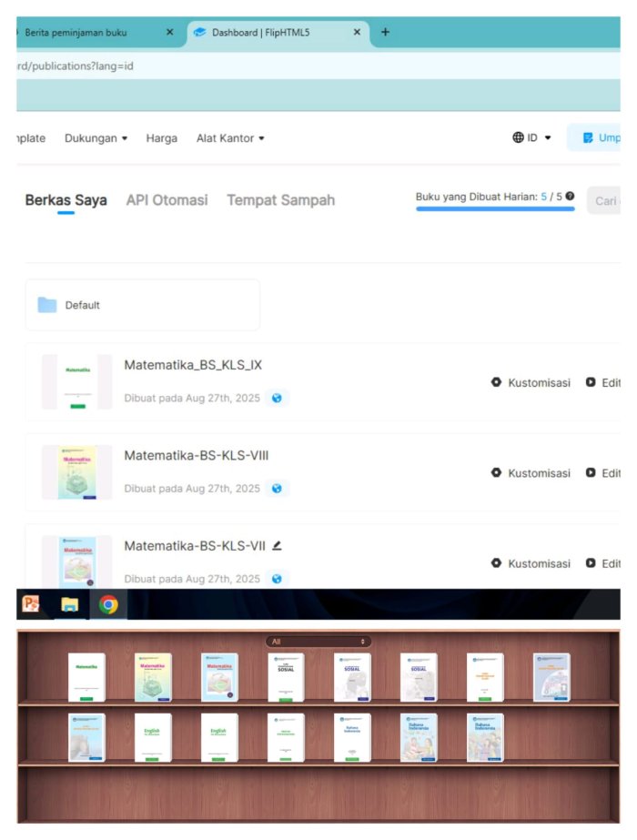Image resolution: width=637 pixels, height=840 pixels.
Task: Click the globe language icon
Action: coord(518,137)
